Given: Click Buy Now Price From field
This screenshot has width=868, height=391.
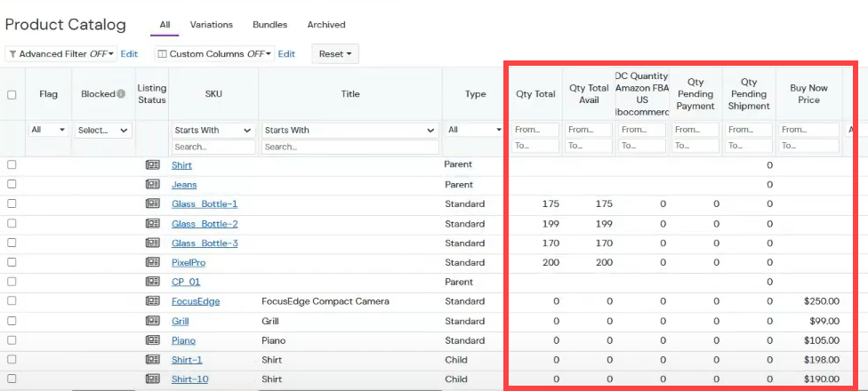Looking at the screenshot, I should pyautogui.click(x=808, y=130).
